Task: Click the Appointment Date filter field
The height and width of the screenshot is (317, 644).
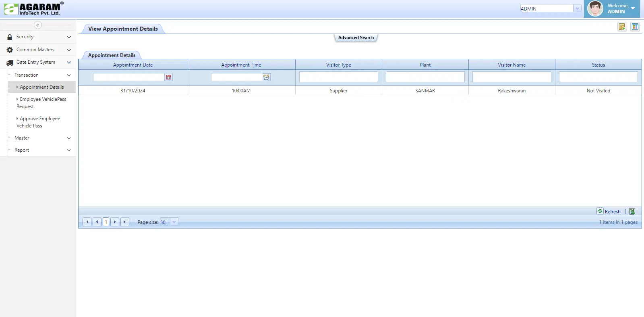Action: [x=129, y=77]
